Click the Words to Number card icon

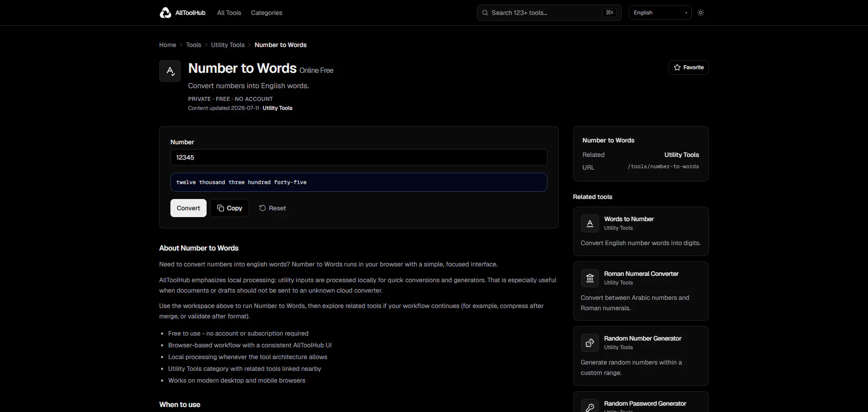[590, 223]
